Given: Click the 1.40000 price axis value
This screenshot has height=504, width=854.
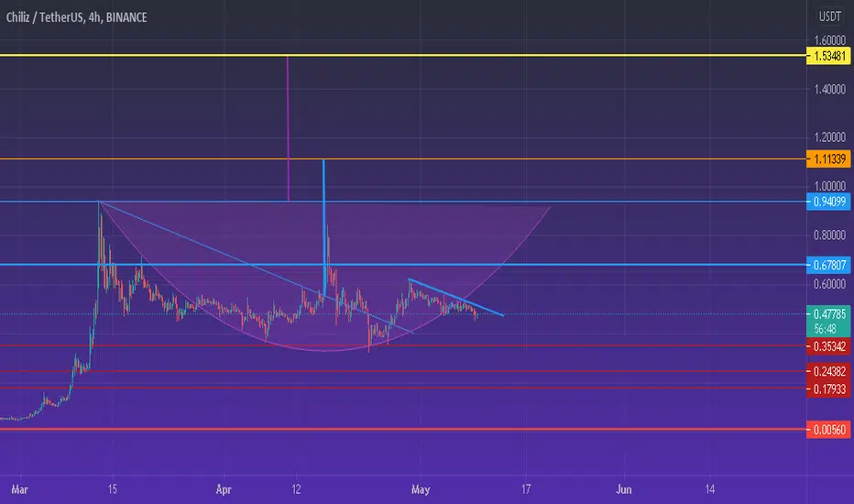Looking at the screenshot, I should coord(829,89).
